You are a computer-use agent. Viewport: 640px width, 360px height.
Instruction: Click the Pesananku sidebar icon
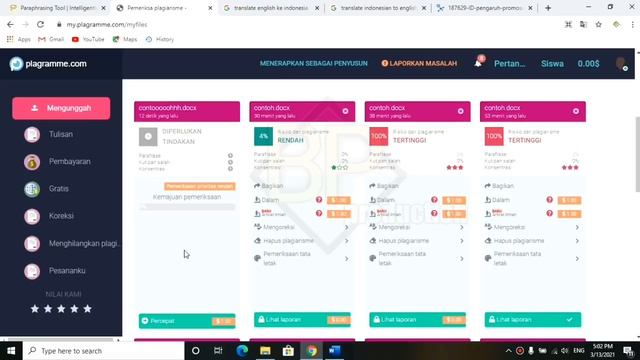click(32, 271)
